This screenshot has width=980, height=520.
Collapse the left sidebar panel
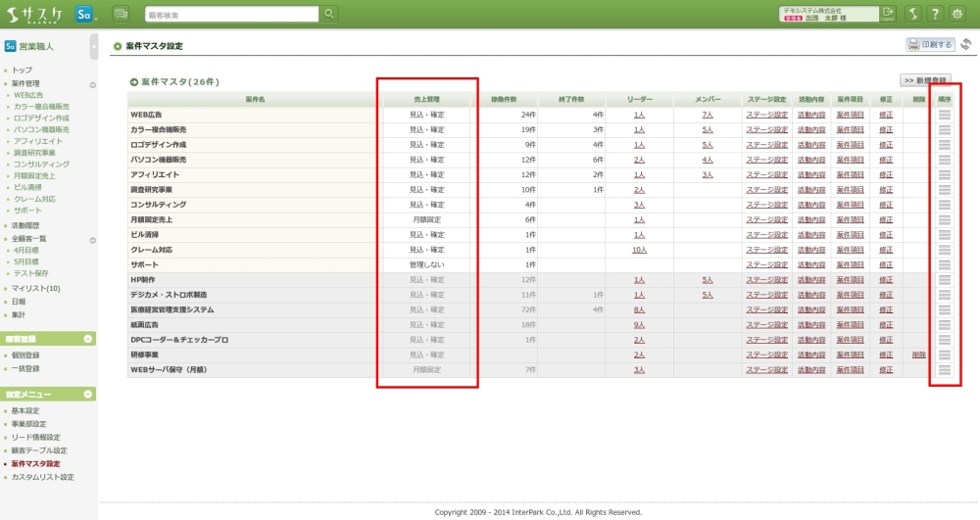(94, 46)
